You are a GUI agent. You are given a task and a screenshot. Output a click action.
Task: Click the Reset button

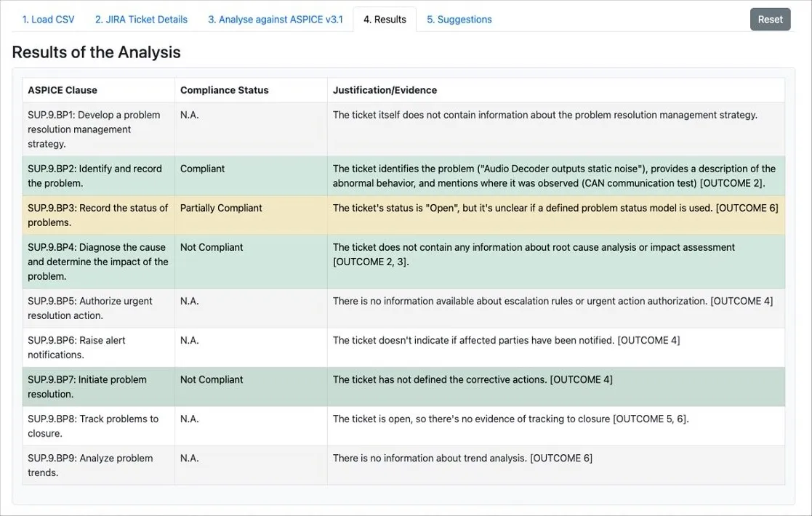pyautogui.click(x=770, y=20)
